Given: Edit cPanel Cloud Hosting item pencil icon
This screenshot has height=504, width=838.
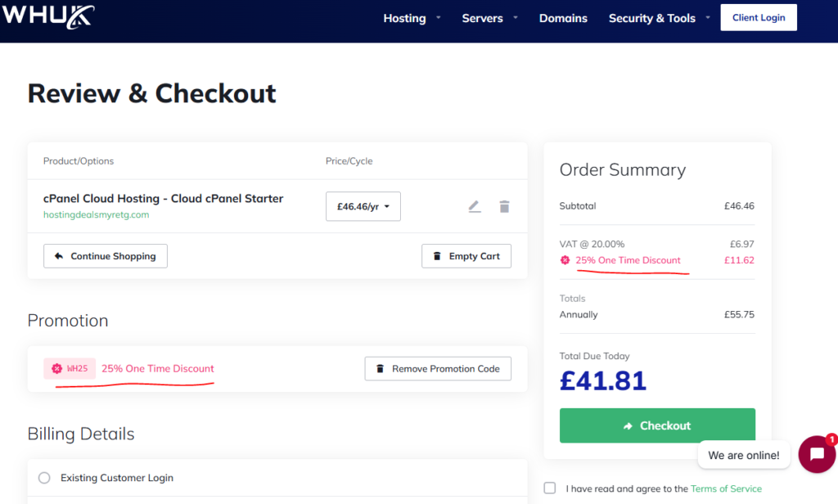Looking at the screenshot, I should [475, 206].
